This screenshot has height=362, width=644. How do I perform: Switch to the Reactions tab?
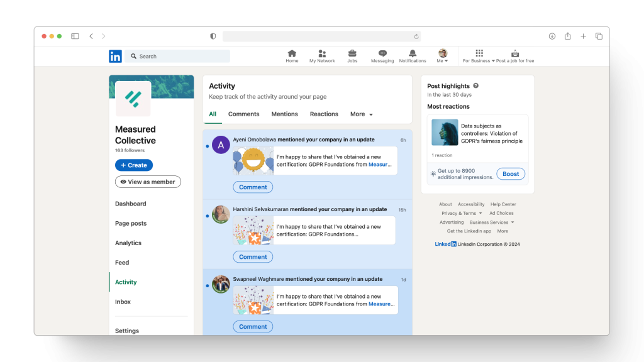point(324,114)
